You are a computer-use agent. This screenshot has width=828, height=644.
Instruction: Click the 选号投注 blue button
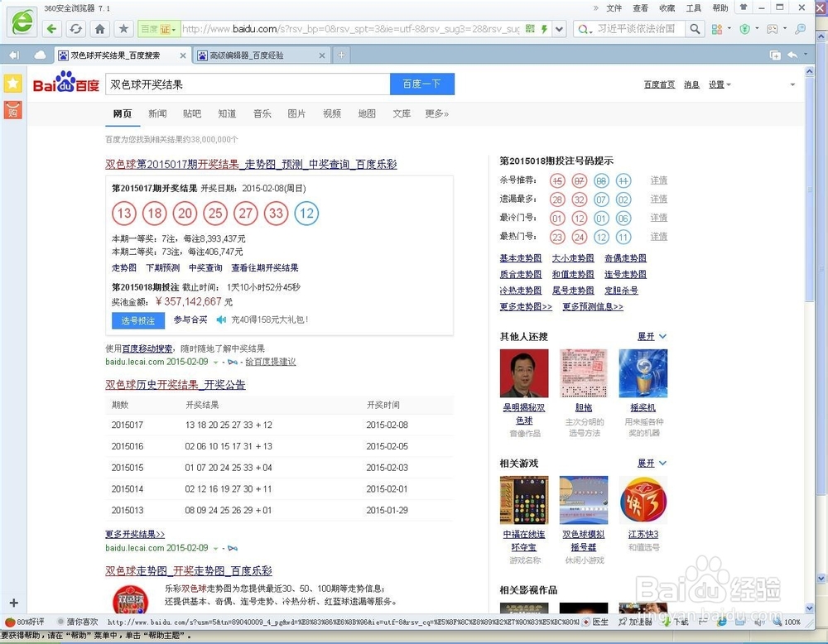137,320
